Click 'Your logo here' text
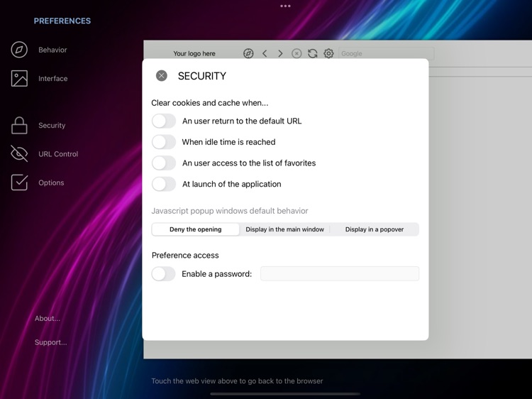Screen dimensions: 532x399 click(194, 53)
